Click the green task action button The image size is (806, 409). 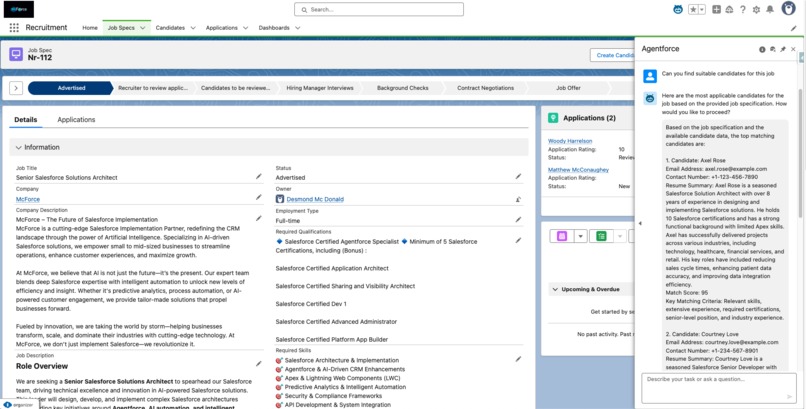pos(601,236)
